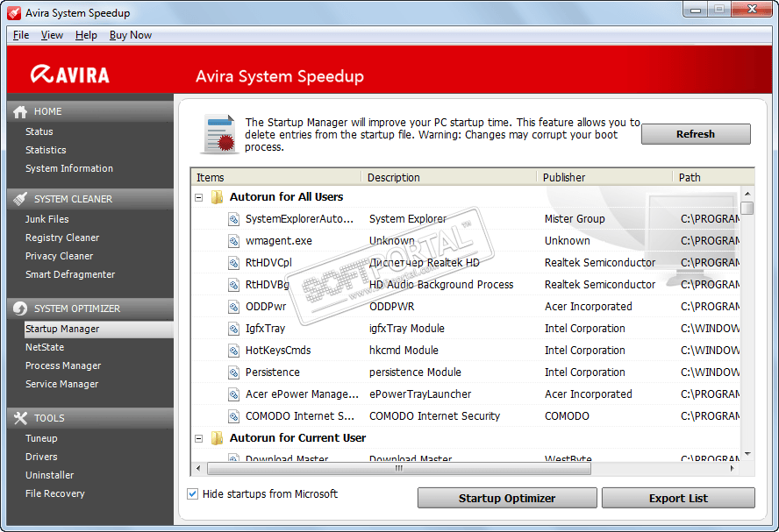Open the Buy Now menu
Viewport: 779px width, 532px height.
(131, 35)
